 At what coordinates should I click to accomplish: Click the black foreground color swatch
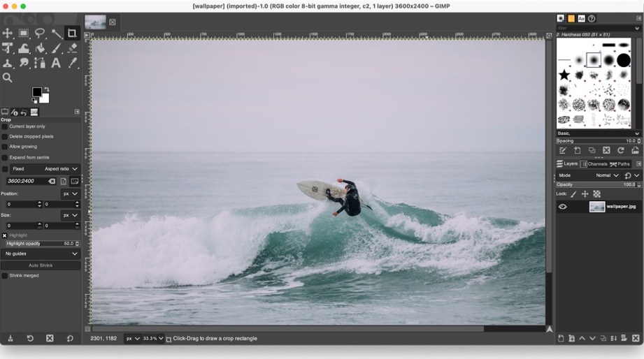(36, 92)
